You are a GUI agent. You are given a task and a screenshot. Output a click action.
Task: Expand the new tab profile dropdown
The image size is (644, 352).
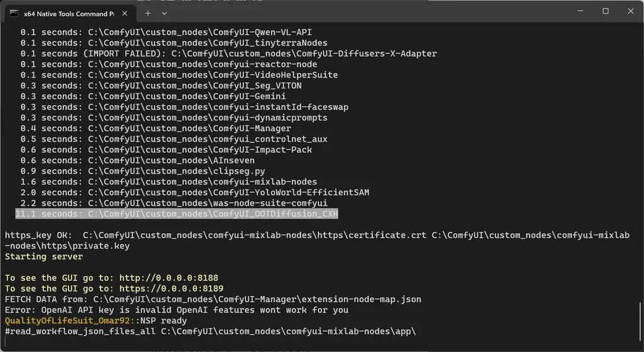164,14
